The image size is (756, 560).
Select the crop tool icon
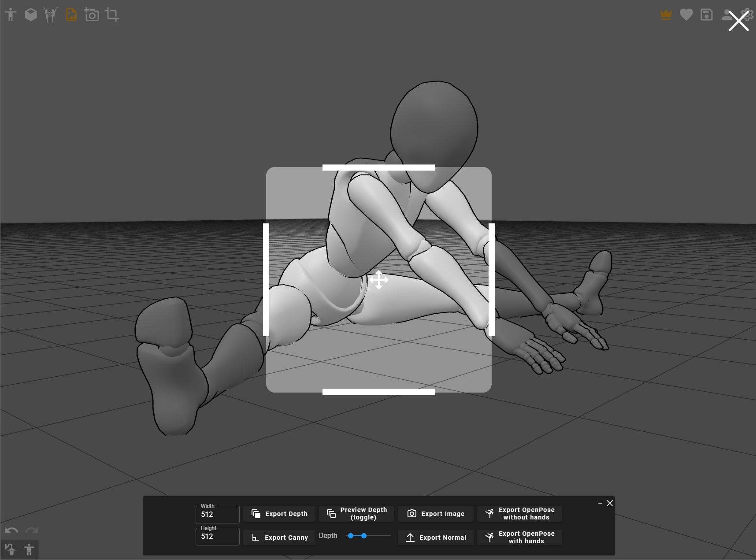(x=112, y=15)
